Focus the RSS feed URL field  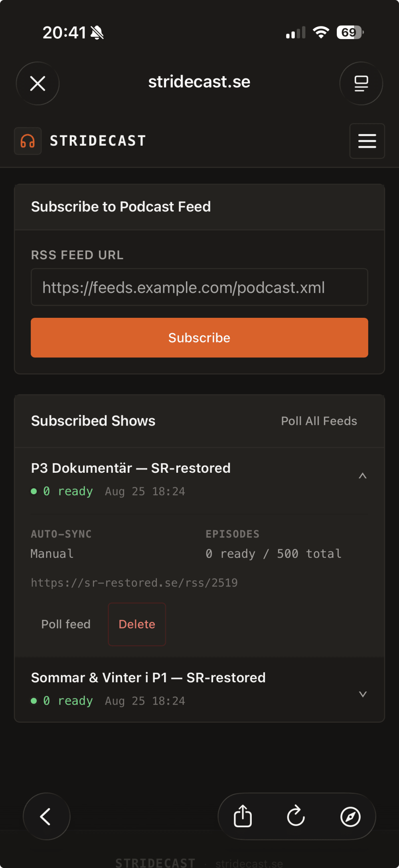click(x=199, y=287)
